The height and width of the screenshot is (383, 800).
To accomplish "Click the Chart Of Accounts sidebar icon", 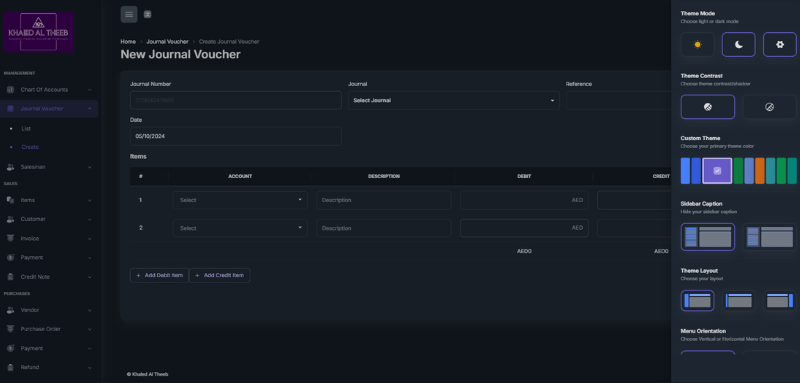I will tap(10, 90).
